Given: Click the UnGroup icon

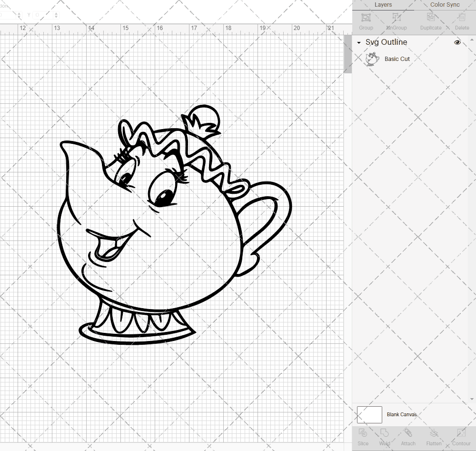Looking at the screenshot, I should coord(396,20).
